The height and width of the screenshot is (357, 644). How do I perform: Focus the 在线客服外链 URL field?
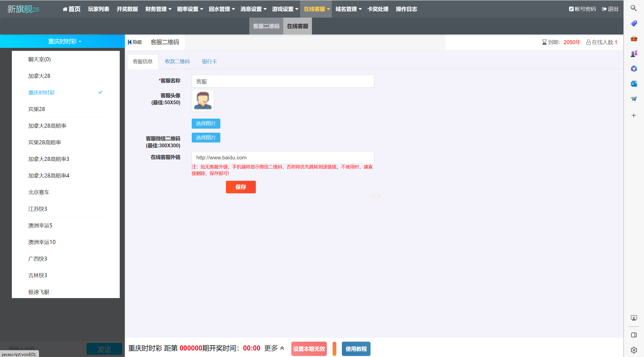[x=283, y=158]
